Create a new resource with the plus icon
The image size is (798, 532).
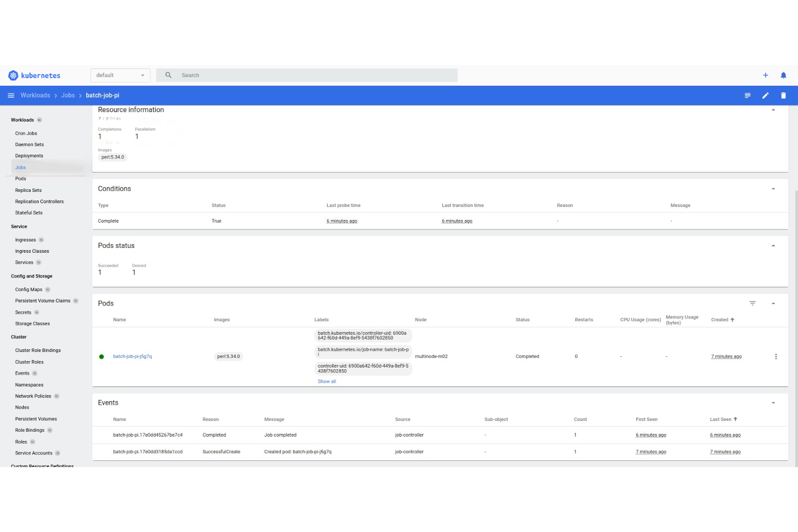click(x=765, y=75)
